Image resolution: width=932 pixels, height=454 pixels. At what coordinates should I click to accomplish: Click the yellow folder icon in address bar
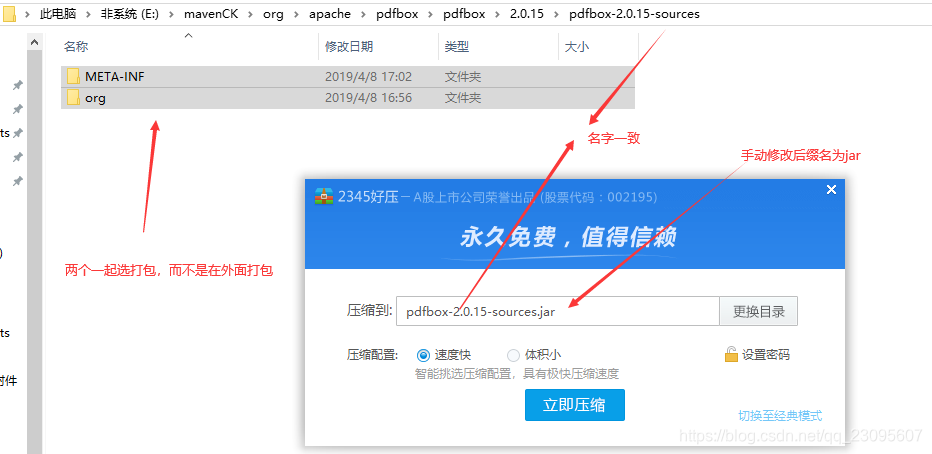[10, 14]
